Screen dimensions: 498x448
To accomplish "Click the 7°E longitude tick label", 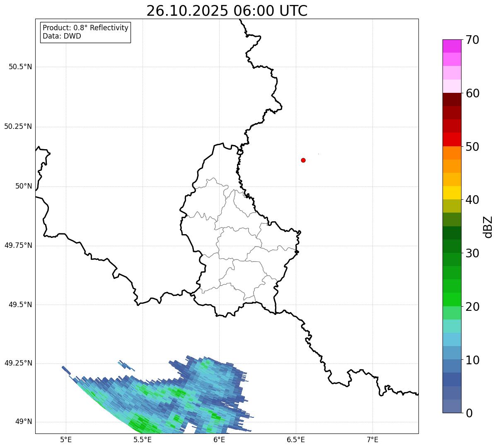I will coord(372,440).
